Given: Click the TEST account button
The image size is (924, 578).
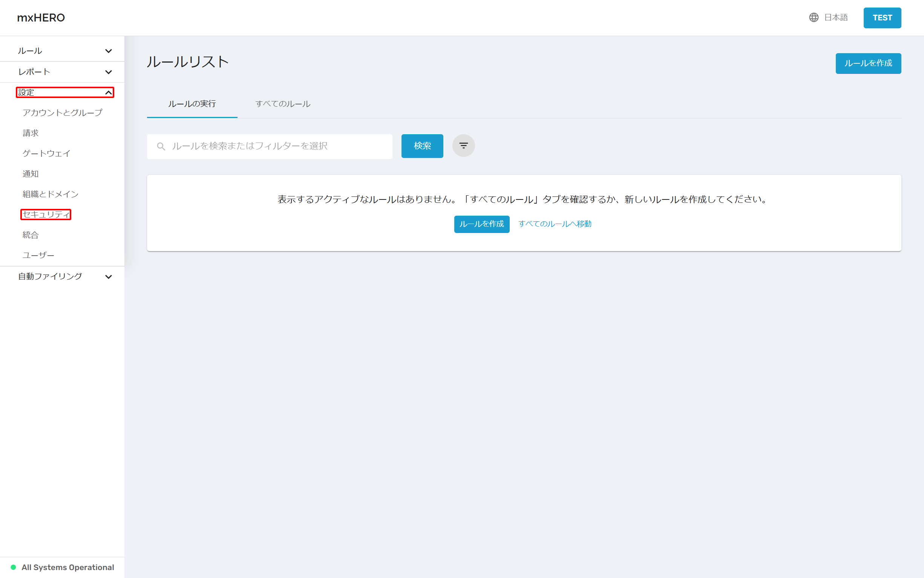Looking at the screenshot, I should pos(881,18).
